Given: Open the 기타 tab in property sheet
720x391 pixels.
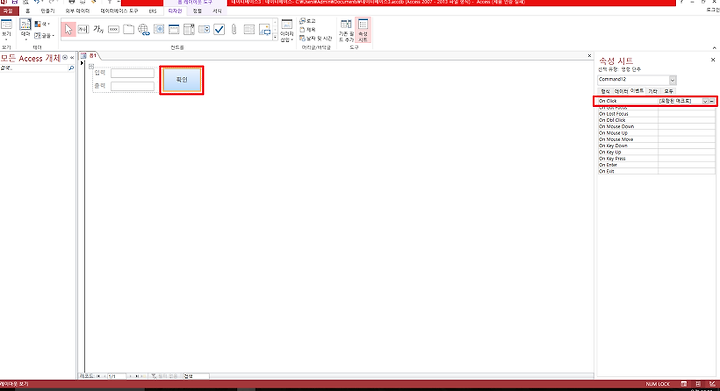Looking at the screenshot, I should (x=652, y=91).
